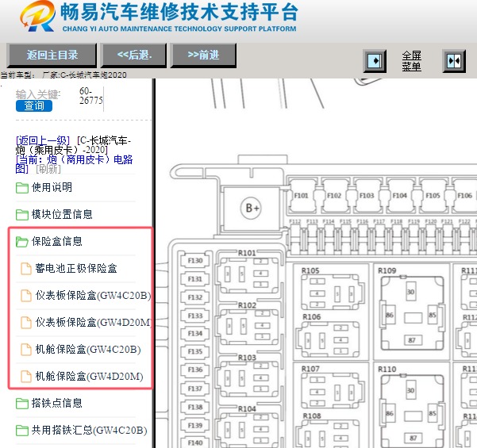Click fuse F135 in the diagram

coord(195,351)
